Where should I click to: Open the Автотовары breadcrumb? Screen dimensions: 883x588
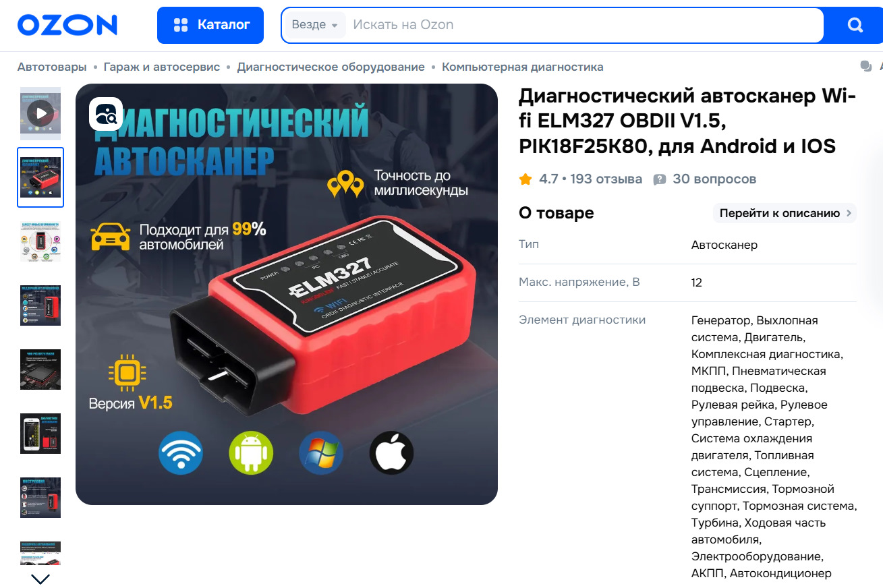[52, 67]
